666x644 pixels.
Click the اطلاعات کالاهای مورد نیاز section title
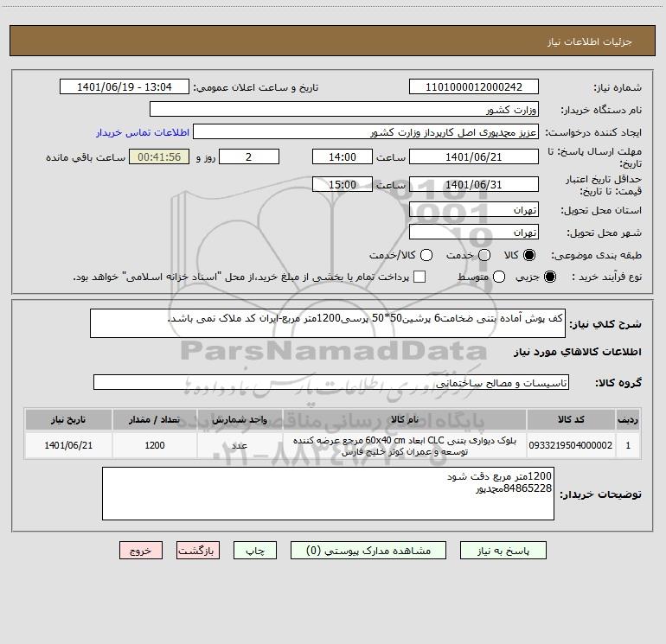[x=577, y=352]
